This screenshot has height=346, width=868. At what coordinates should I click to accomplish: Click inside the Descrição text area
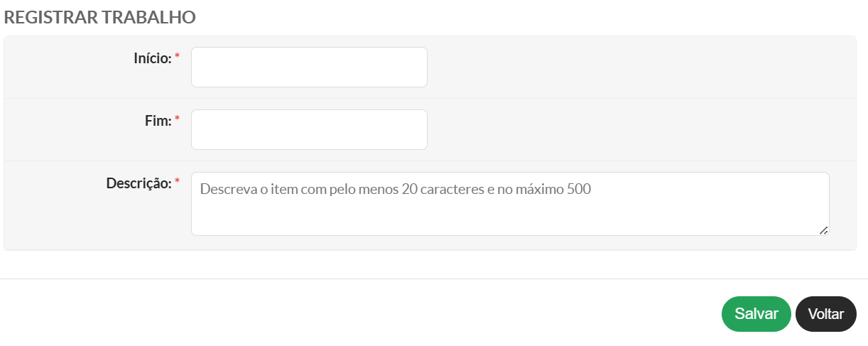coord(509,213)
